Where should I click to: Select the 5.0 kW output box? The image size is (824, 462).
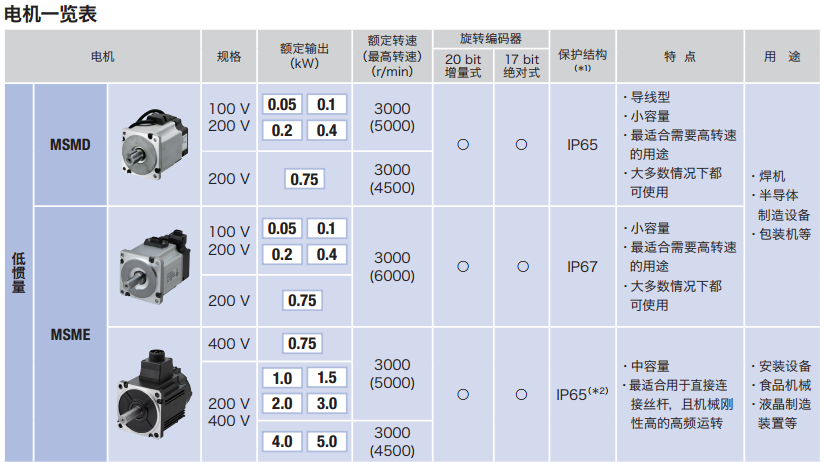point(326,441)
